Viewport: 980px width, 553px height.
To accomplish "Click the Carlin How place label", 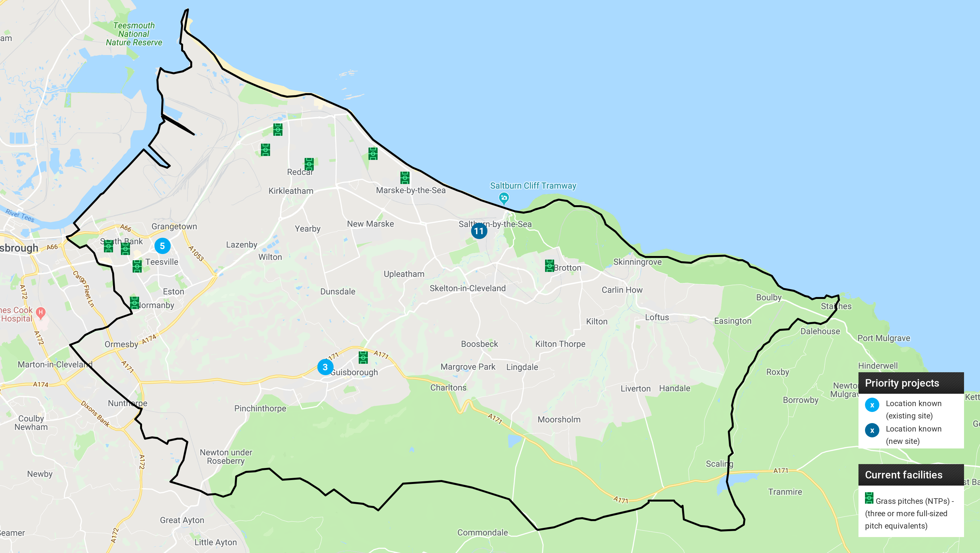I will pyautogui.click(x=622, y=290).
